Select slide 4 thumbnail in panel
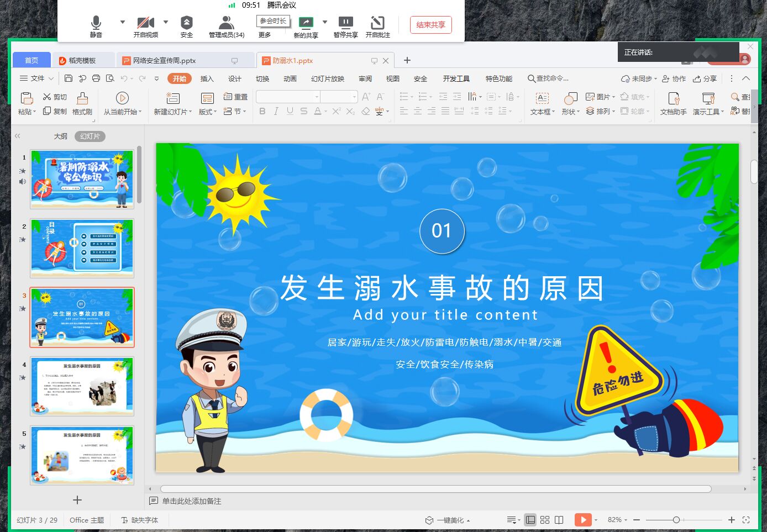The width and height of the screenshot is (767, 532). [x=82, y=386]
